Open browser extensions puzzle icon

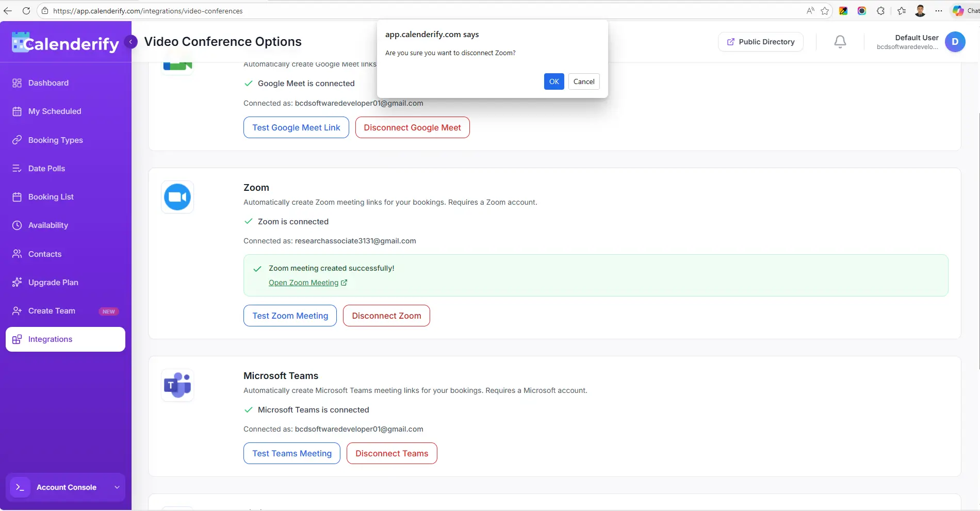click(880, 11)
